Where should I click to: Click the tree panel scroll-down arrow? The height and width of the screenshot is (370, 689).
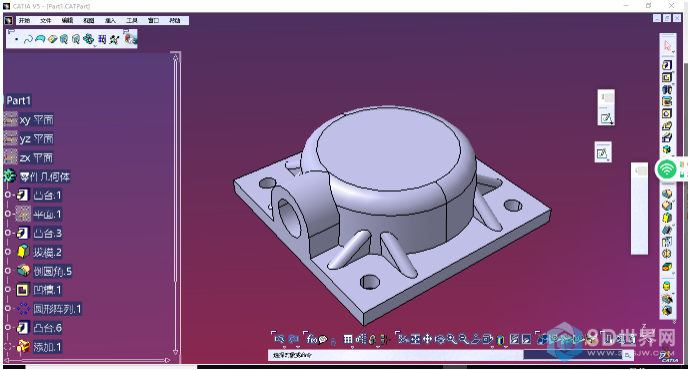pos(175,352)
